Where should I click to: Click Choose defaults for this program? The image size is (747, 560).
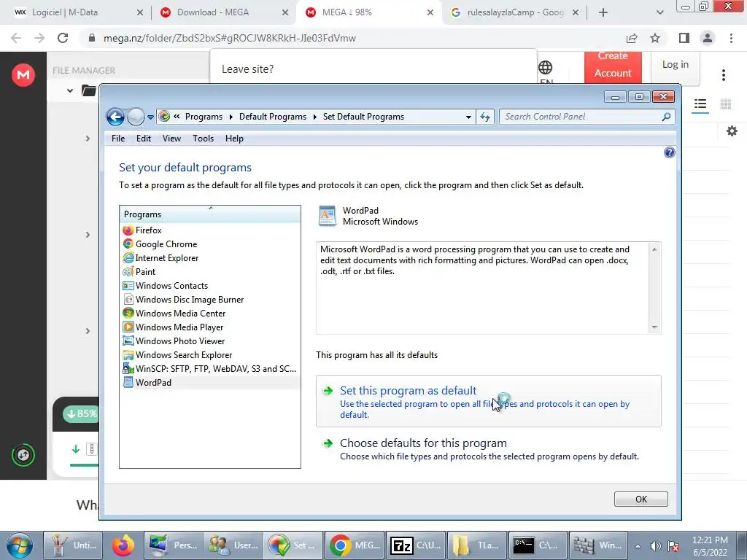coord(488,449)
